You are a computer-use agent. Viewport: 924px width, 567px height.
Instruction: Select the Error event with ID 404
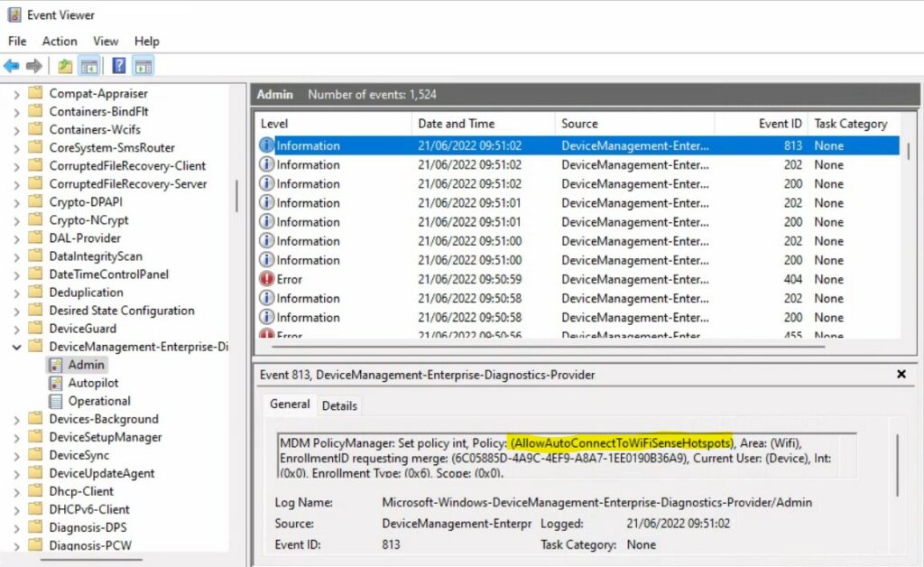578,279
